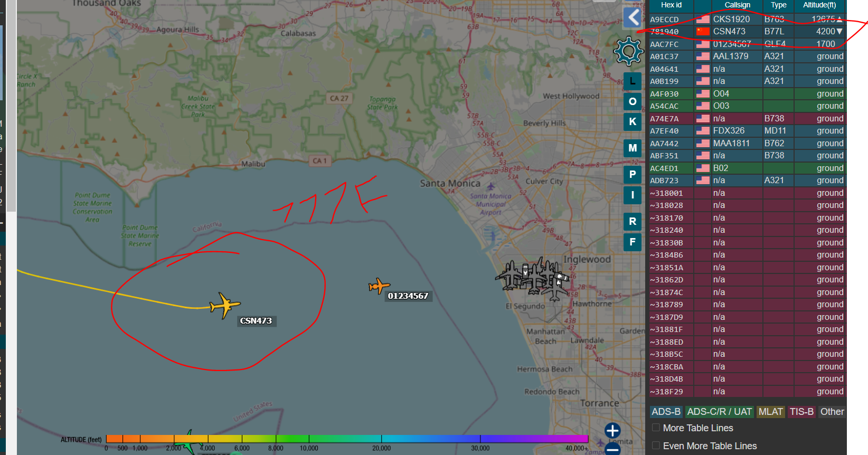Image resolution: width=868 pixels, height=455 pixels.
Task: Click the Other legend label
Action: 832,412
